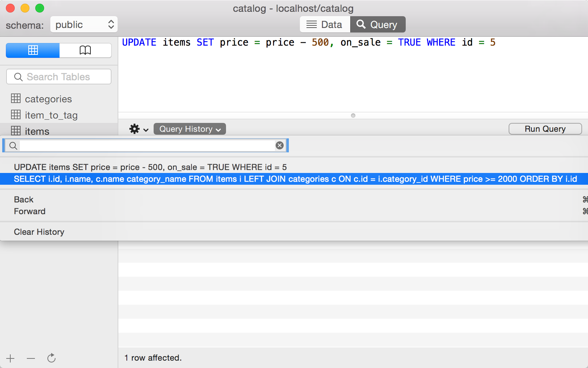Viewport: 588px width, 368px height.
Task: Switch to the Data view
Action: (325, 24)
